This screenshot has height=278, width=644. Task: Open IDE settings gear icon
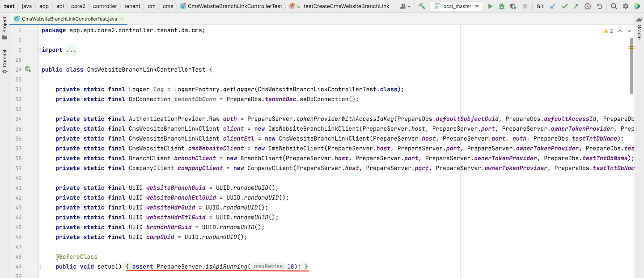[x=626, y=6]
